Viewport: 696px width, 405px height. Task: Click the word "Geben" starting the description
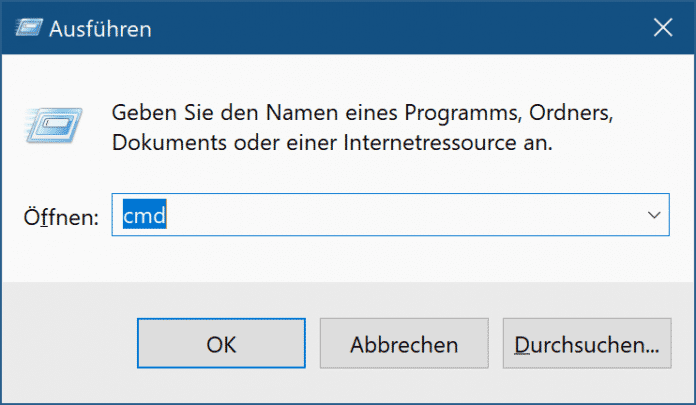click(140, 111)
